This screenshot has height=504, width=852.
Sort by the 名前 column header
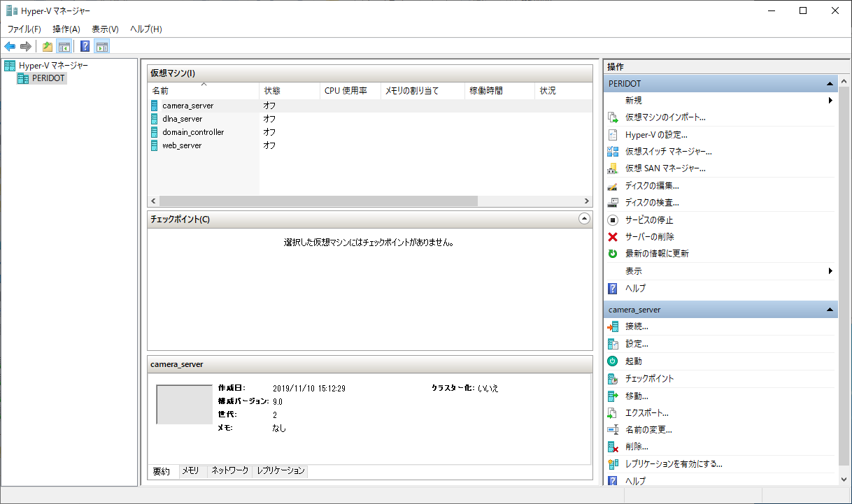tap(203, 91)
